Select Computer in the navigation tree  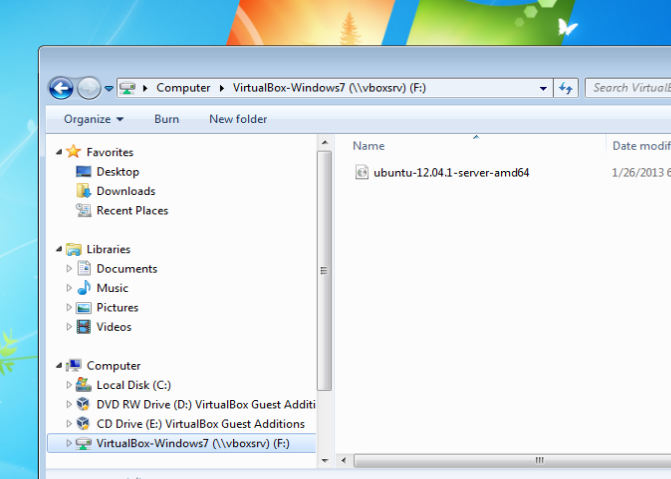point(113,366)
